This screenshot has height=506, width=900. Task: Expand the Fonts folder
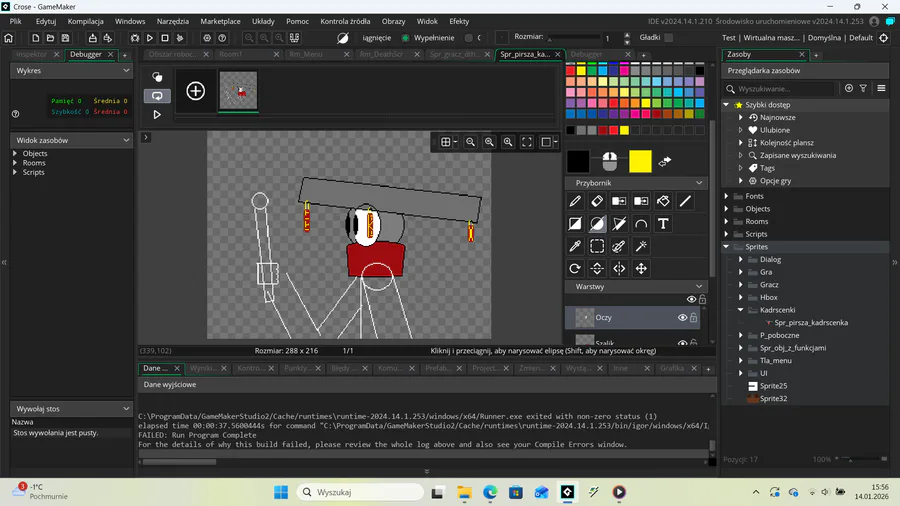(x=726, y=196)
